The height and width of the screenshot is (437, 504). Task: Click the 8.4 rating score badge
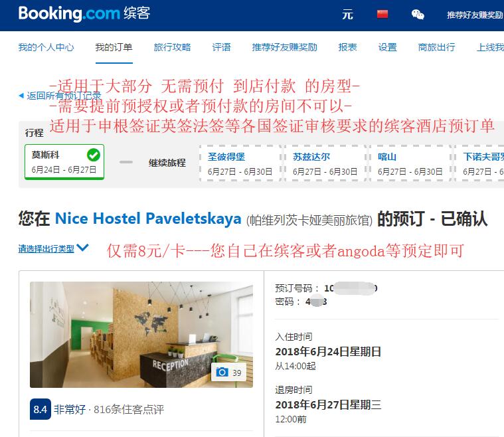point(41,409)
